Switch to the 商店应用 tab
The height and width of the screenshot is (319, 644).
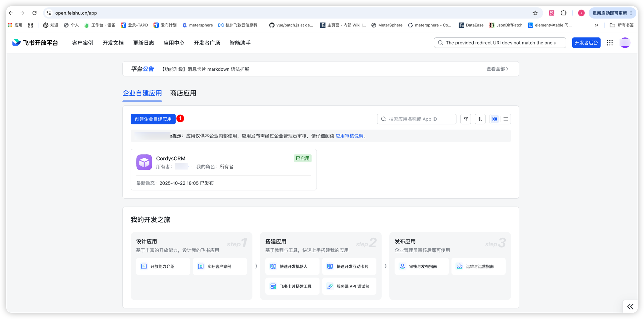pos(183,93)
